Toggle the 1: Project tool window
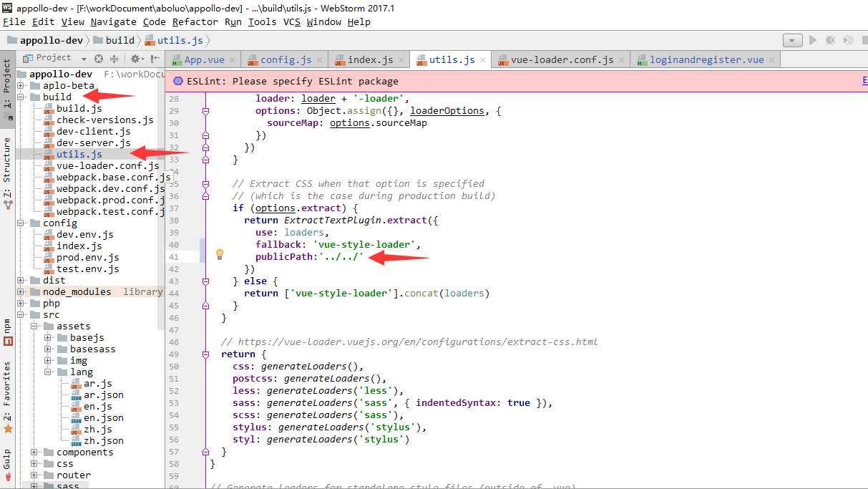868x489 pixels. click(x=7, y=89)
